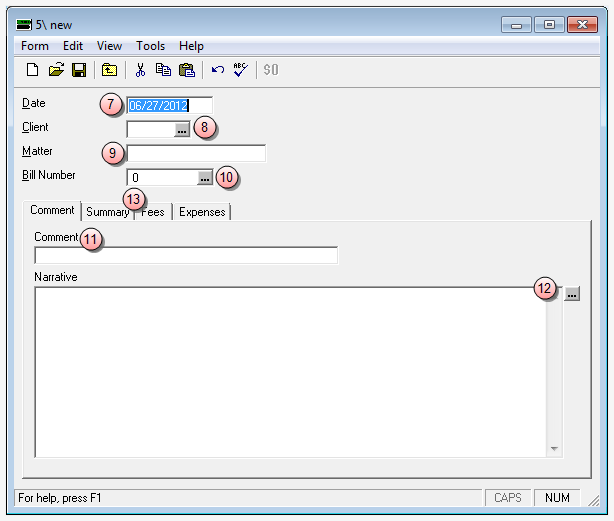
Task: Click the Bill Number field showing 0
Action: pyautogui.click(x=162, y=178)
